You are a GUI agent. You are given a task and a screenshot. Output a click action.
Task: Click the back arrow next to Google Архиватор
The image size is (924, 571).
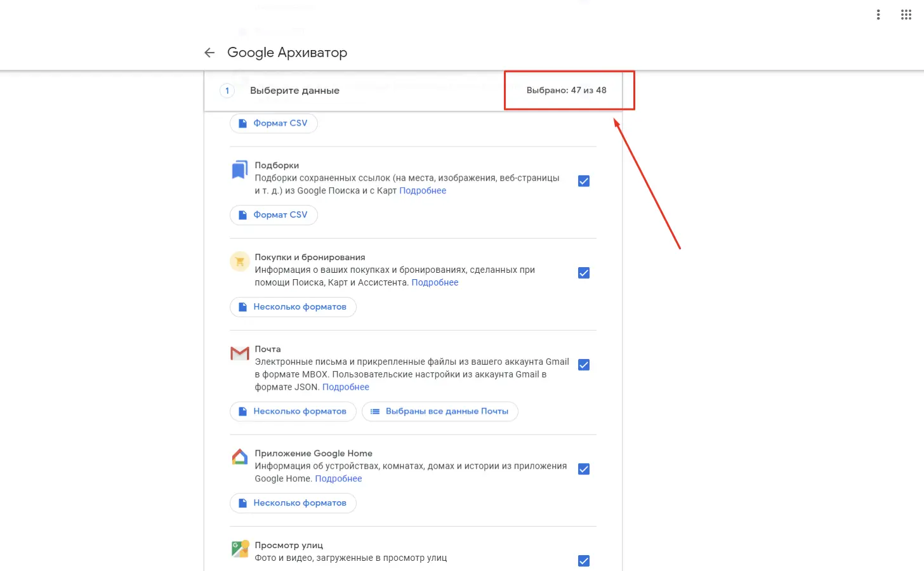[x=209, y=53]
